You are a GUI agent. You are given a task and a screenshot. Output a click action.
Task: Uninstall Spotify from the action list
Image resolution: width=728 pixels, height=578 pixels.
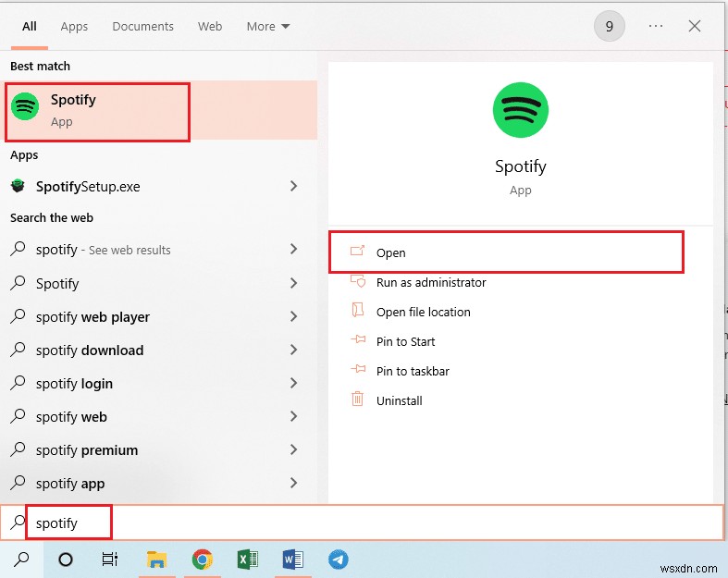[x=400, y=400]
